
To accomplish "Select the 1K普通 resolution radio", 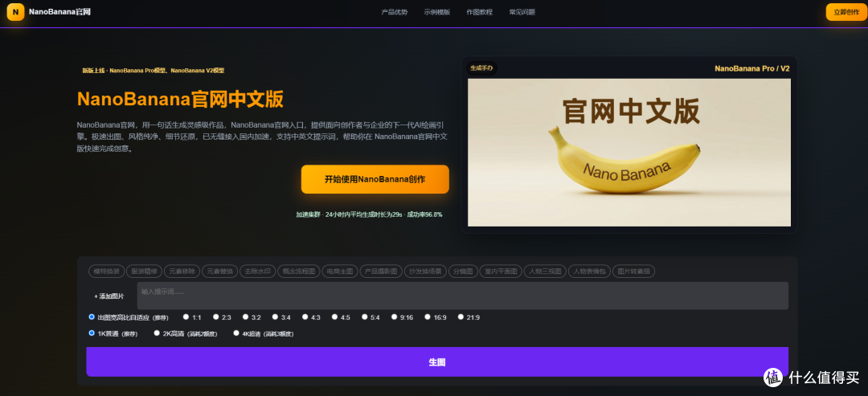I will (92, 333).
